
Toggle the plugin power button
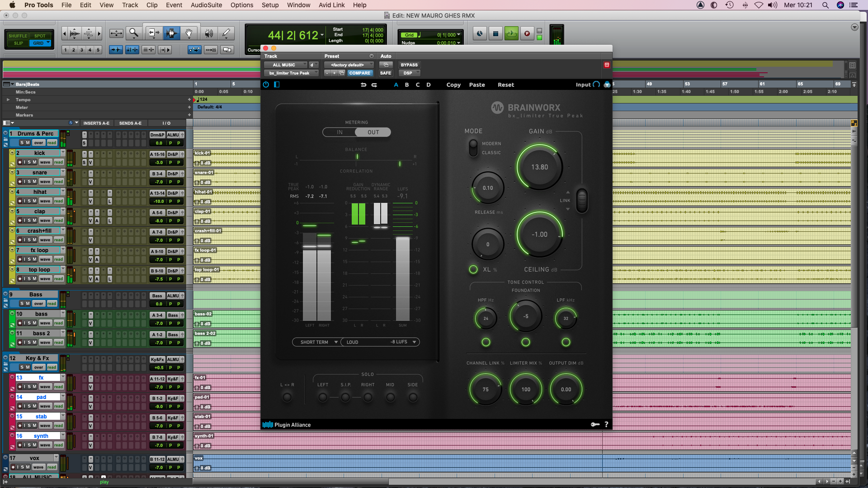pos(266,84)
